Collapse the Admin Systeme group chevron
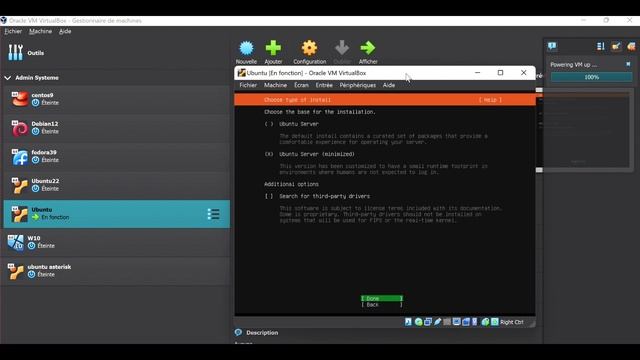Viewport: 640px width, 360px height. [x=8, y=78]
